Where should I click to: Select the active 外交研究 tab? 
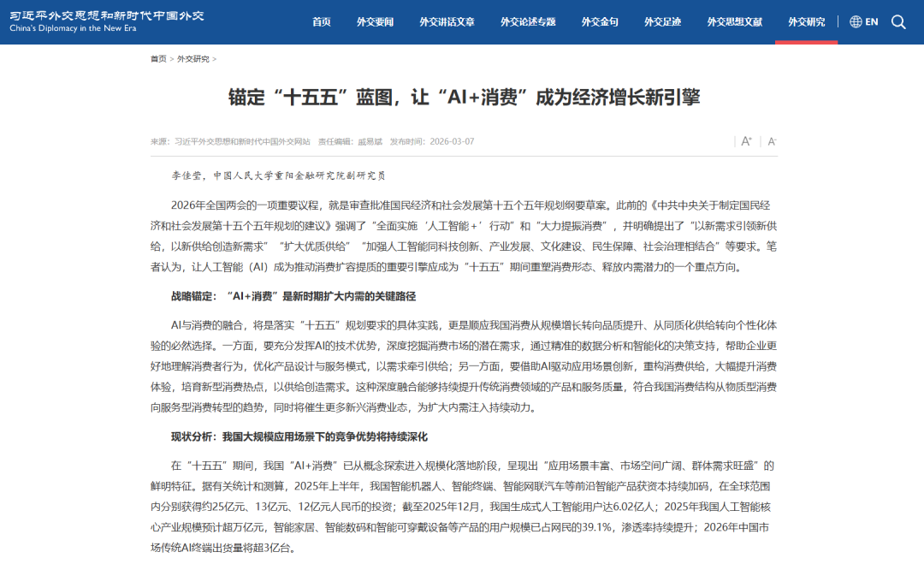806,21
